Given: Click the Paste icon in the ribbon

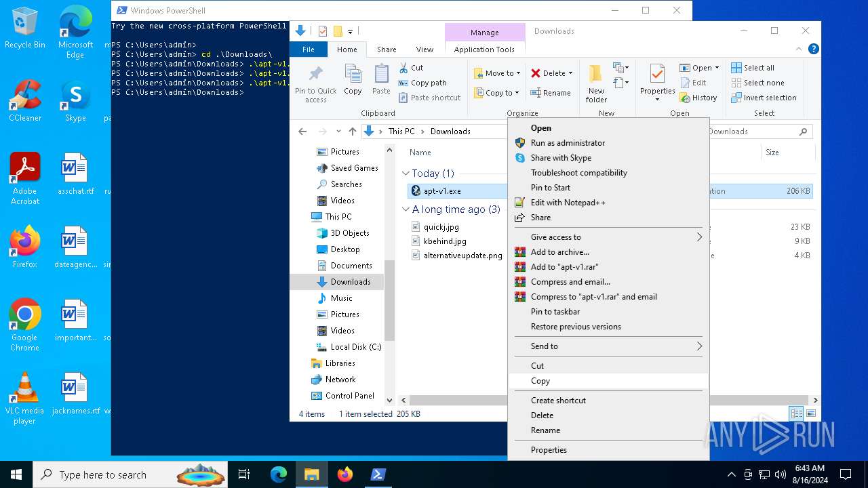Looking at the screenshot, I should pos(381,75).
